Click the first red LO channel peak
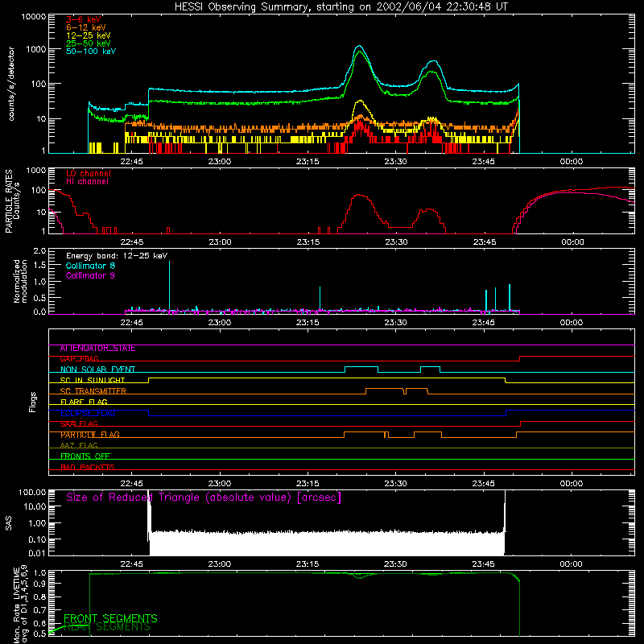Screen dimensions: 644x644 coord(359,195)
